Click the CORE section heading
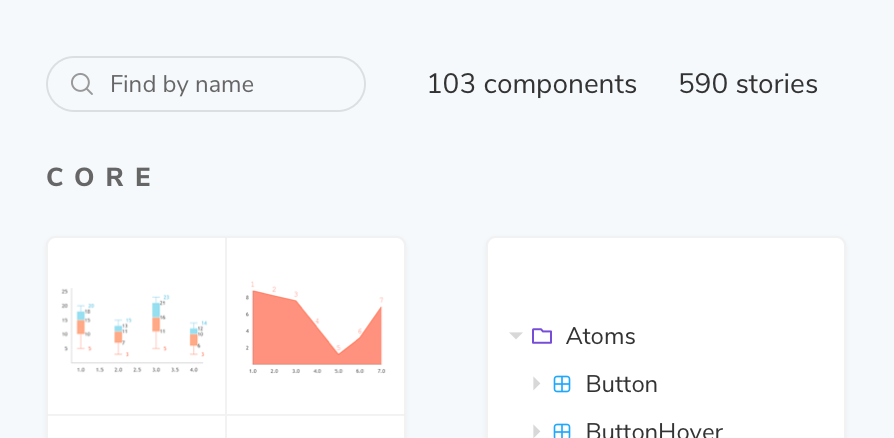Screen dimensions: 894x438 tap(100, 178)
